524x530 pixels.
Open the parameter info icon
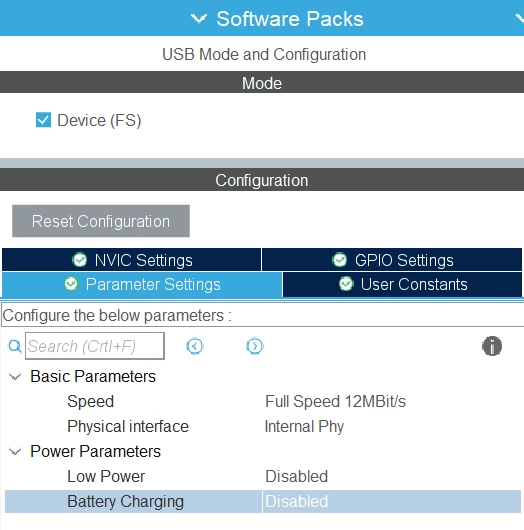pyautogui.click(x=492, y=346)
